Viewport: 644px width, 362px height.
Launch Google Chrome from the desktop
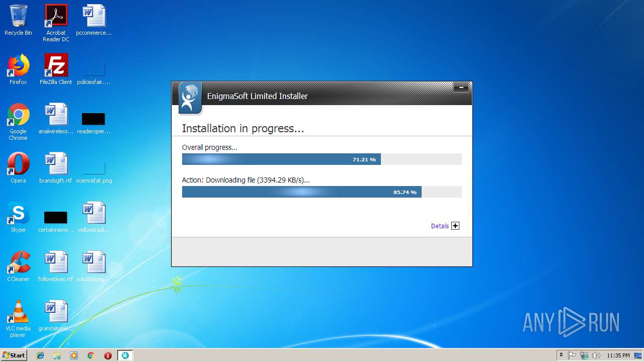point(18,122)
